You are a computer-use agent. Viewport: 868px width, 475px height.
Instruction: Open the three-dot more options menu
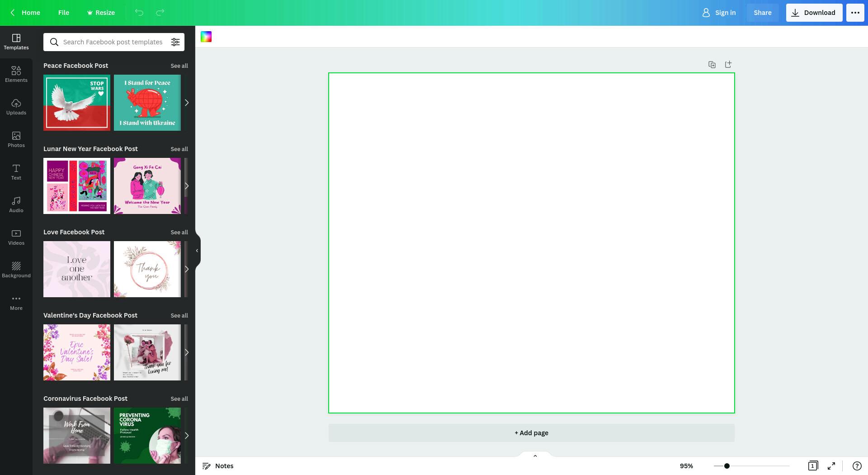pos(855,13)
